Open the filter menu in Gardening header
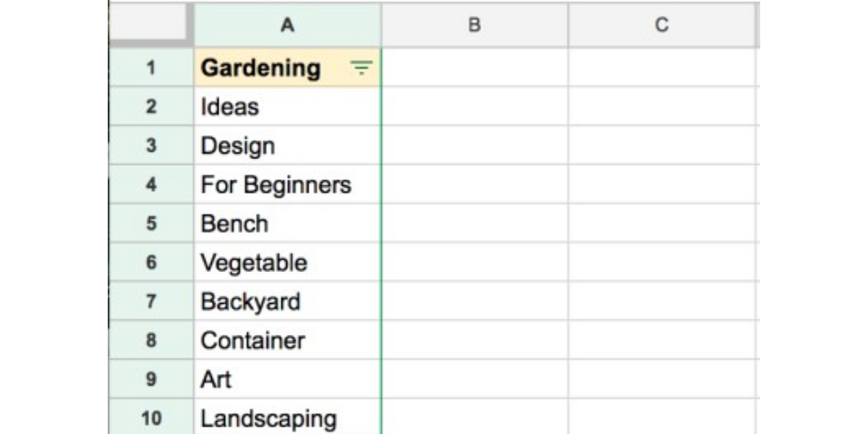Image resolution: width=868 pixels, height=434 pixels. point(361,68)
